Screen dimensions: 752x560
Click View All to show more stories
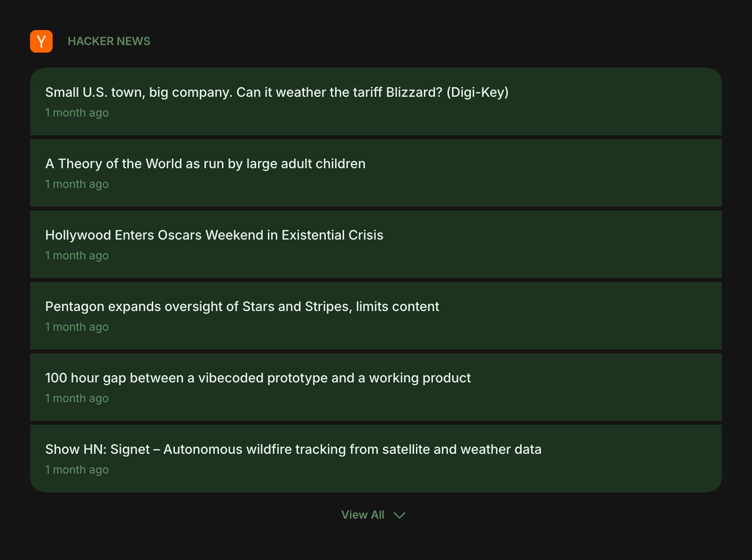(x=363, y=515)
